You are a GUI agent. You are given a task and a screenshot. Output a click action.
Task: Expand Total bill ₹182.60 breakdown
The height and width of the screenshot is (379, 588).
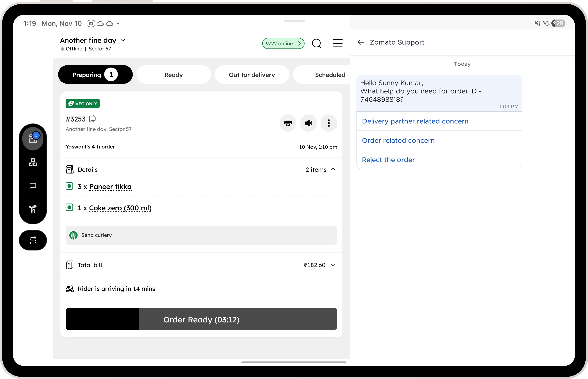[x=333, y=265]
